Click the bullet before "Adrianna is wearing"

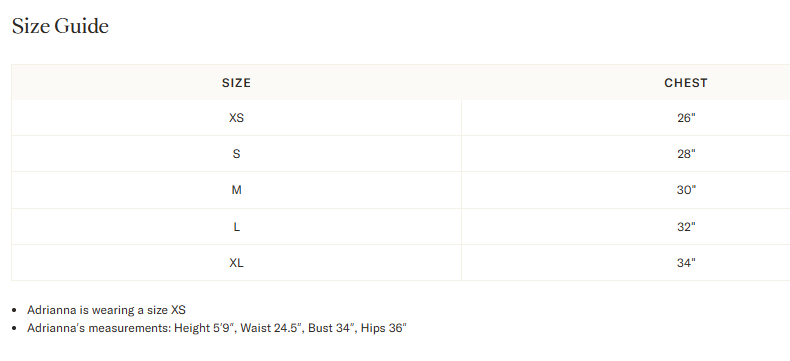pos(14,311)
